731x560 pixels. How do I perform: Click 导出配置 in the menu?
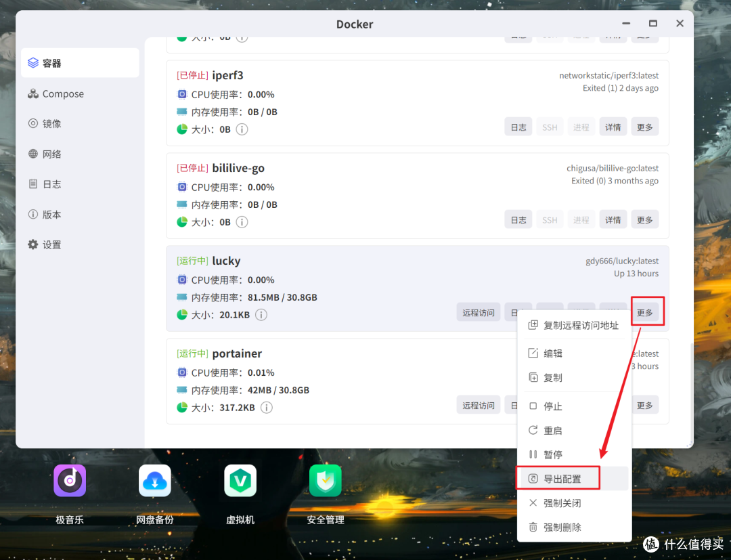(x=575, y=479)
